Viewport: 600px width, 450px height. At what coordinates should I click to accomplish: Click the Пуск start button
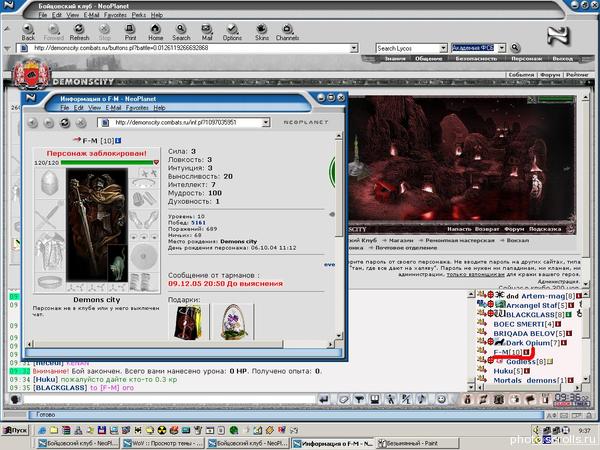[16, 430]
